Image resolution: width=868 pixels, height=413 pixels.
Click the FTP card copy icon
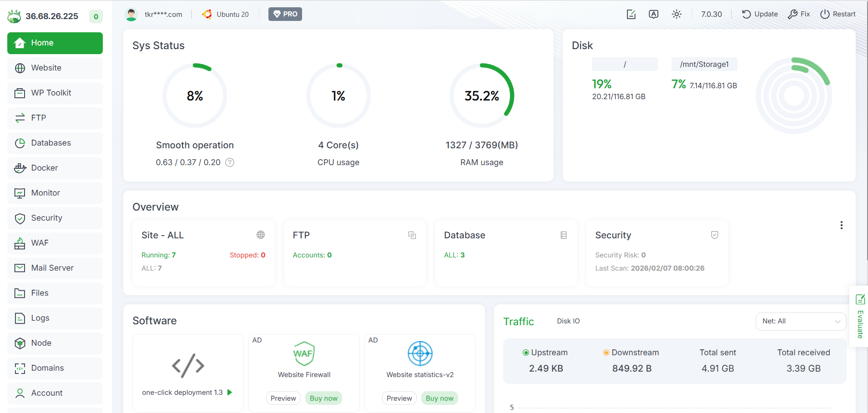point(412,235)
